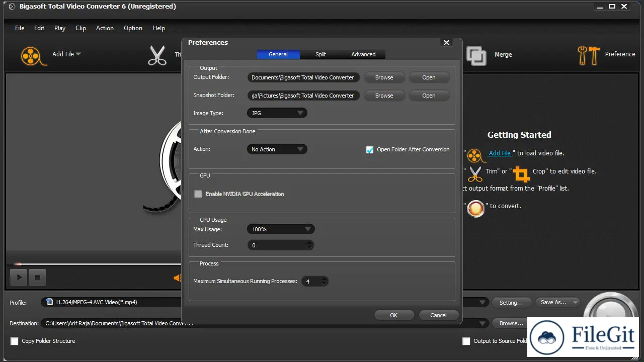The image size is (644, 362).
Task: Open the Edit menu
Action: coord(39,28)
